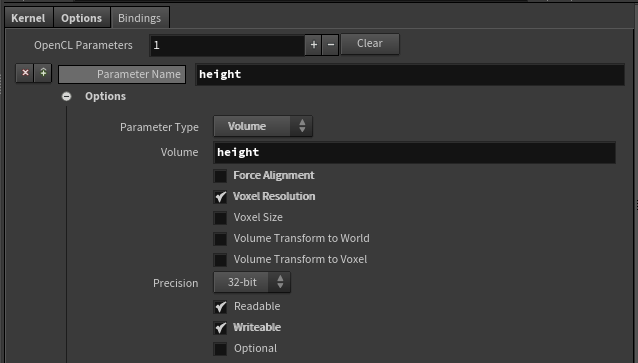This screenshot has width=638, height=363.
Task: Enable the Force Alignment checkbox
Action: (220, 176)
